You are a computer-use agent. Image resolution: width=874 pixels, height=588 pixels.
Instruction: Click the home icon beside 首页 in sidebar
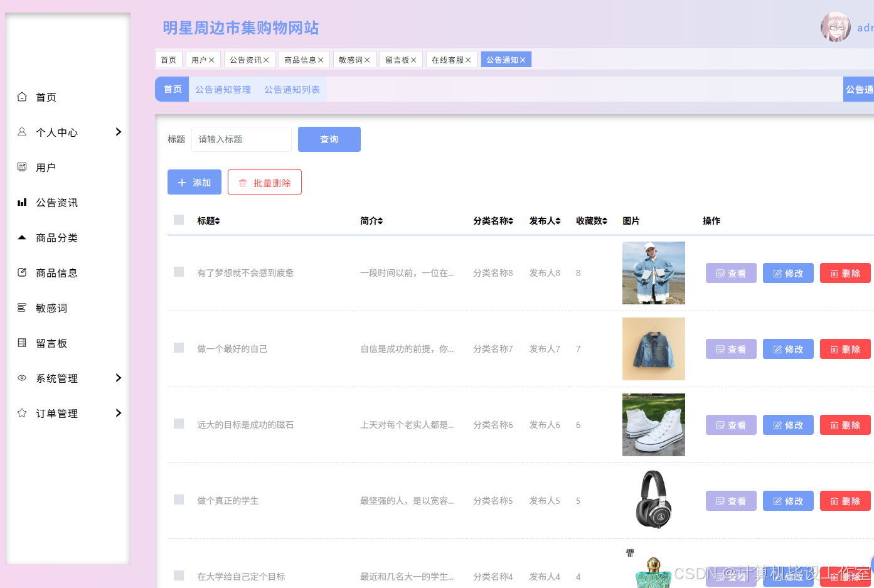tap(22, 97)
